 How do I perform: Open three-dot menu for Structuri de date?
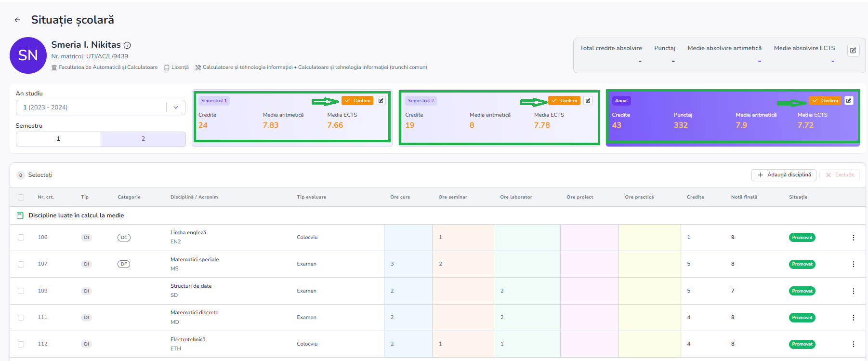click(853, 291)
